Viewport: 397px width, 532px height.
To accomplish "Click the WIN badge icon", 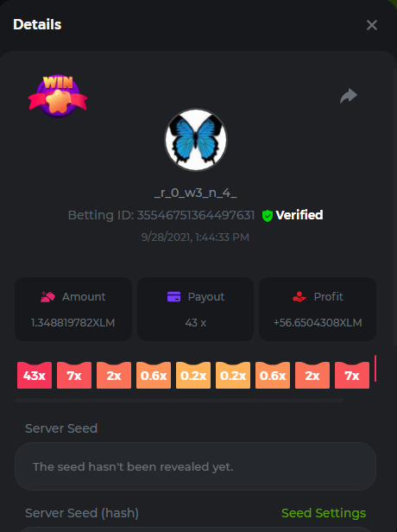I will (58, 96).
